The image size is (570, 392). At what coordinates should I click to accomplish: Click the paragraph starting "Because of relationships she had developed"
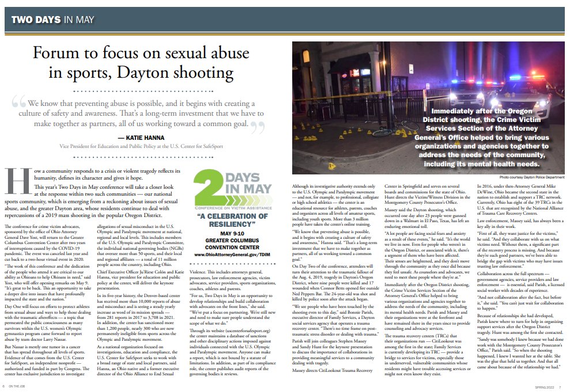[x=520, y=324]
